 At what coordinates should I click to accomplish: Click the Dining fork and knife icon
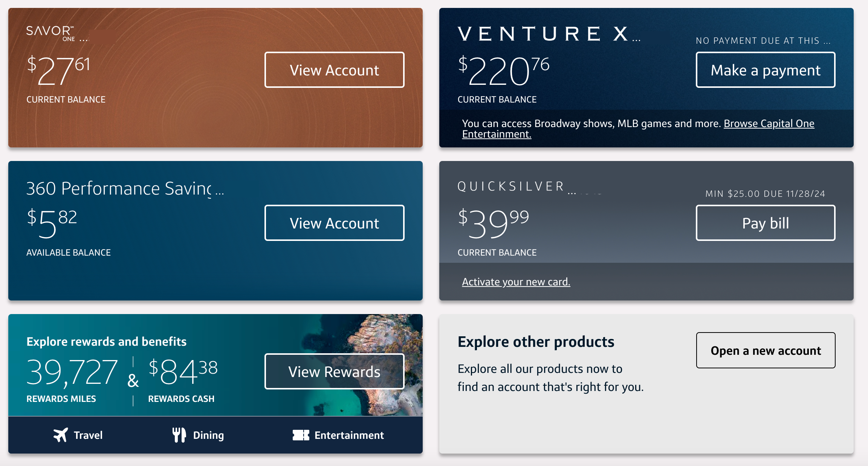click(179, 435)
